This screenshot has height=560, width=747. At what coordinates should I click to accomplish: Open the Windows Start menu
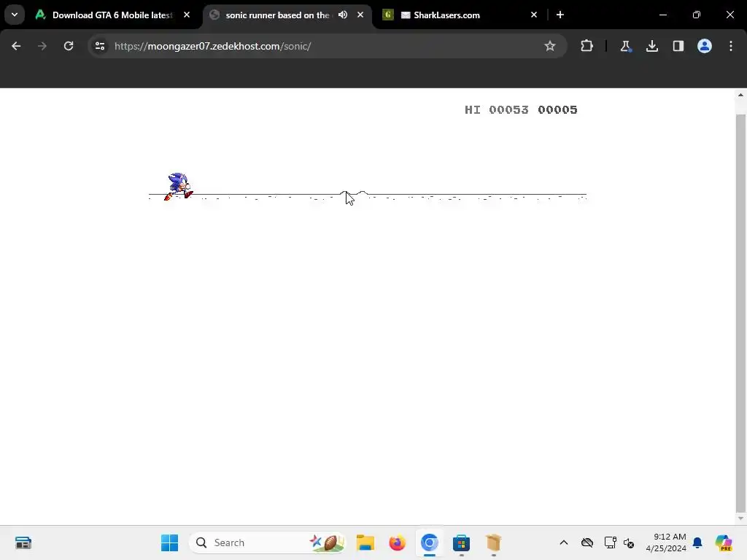[x=169, y=542]
